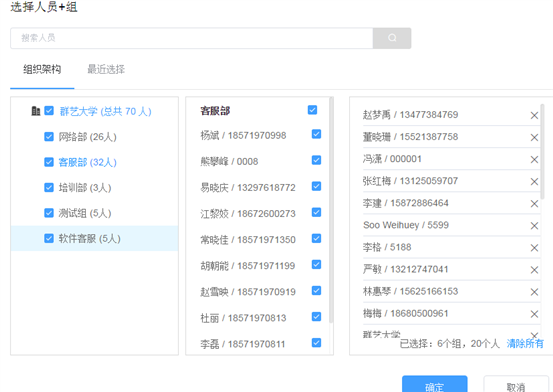
Task: Uncheck 客服部 (32人) tree checkbox
Action: [49, 162]
